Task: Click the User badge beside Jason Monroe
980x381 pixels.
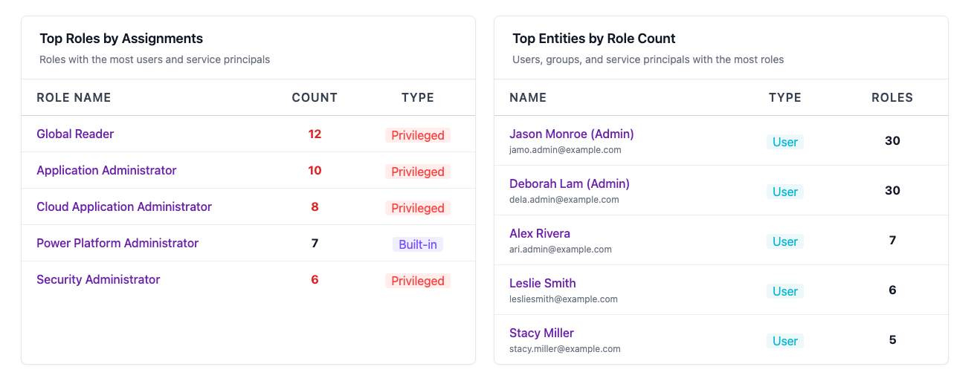Action: [x=785, y=142]
